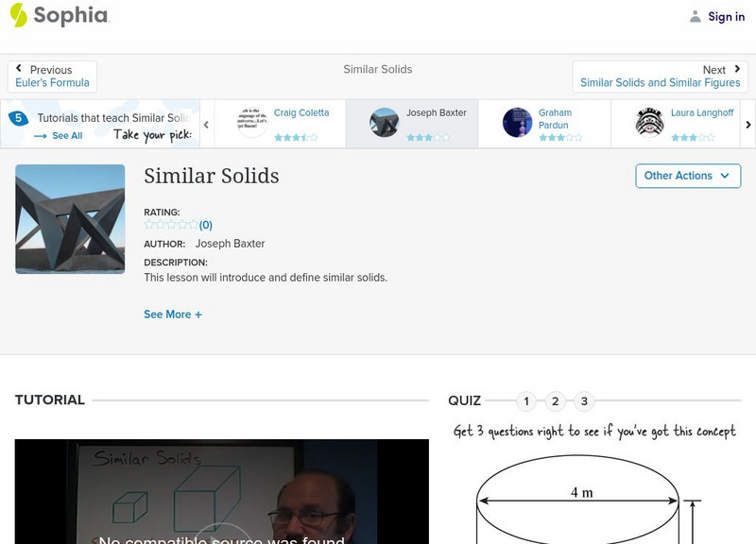The height and width of the screenshot is (544, 756).
Task: Click the rating stars for Similar Solids
Action: (x=171, y=225)
